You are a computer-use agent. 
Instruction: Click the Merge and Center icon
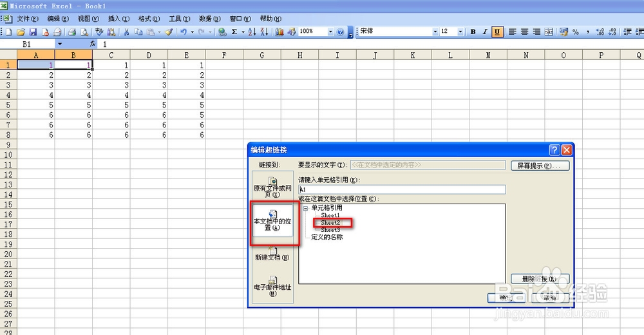click(549, 32)
